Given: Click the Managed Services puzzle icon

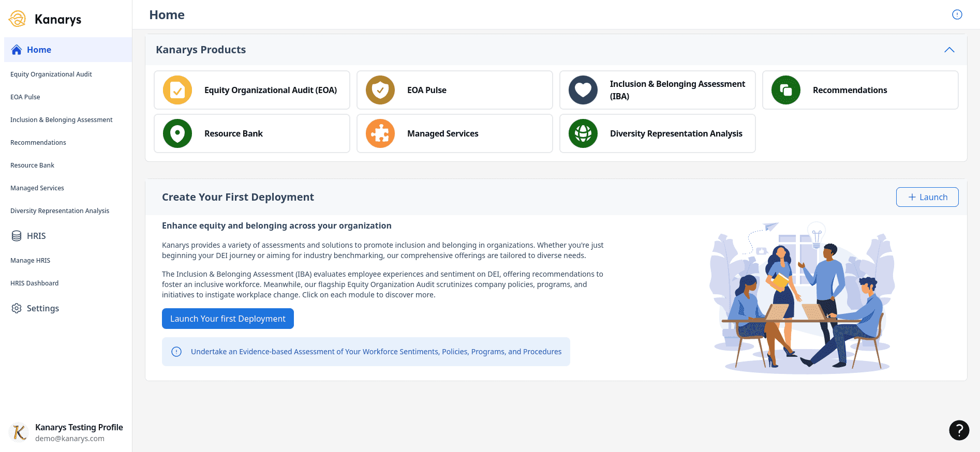Looking at the screenshot, I should click(380, 133).
